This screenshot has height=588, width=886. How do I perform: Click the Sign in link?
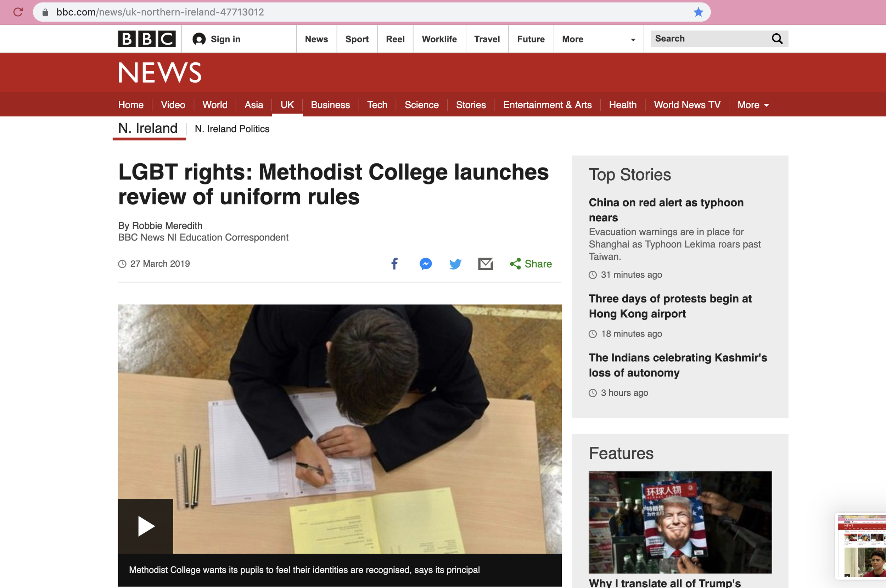pyautogui.click(x=225, y=39)
